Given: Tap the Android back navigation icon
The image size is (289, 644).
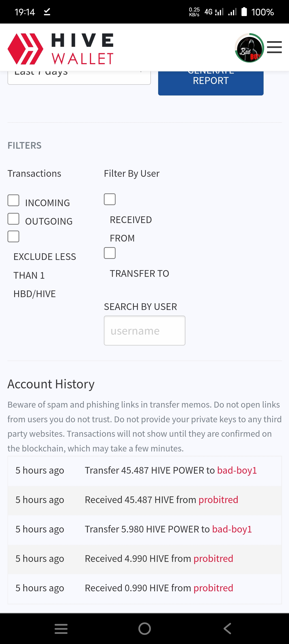Looking at the screenshot, I should pos(227,628).
